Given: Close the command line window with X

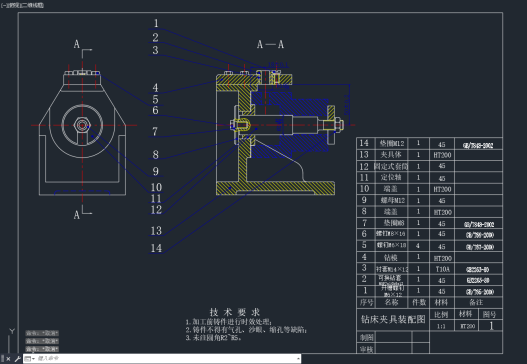Looking at the screenshot, I should tap(8, 359).
